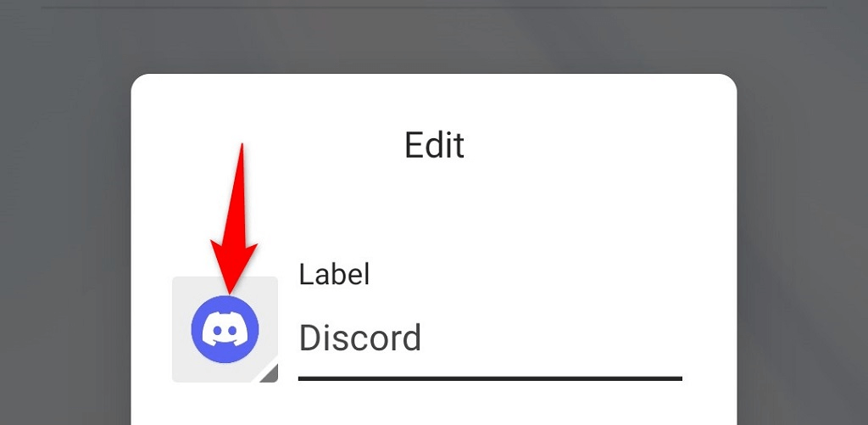Click the underline of the label field
The image size is (868, 425).
click(x=490, y=379)
